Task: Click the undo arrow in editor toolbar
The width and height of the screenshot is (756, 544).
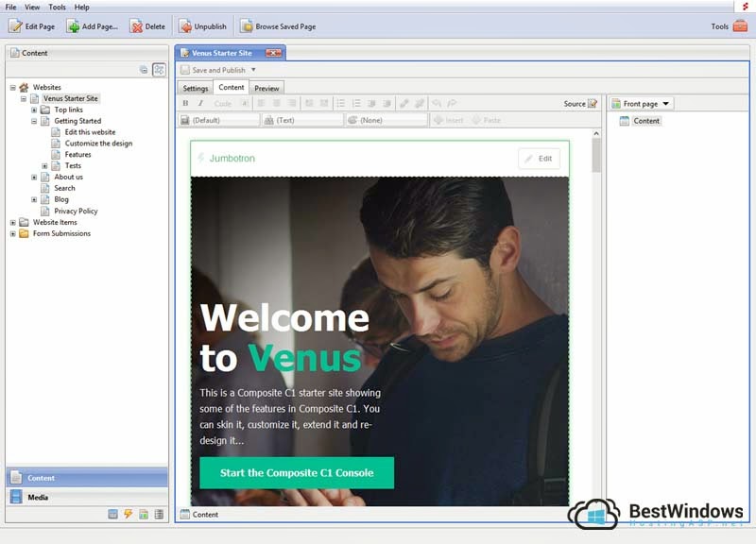Action: (437, 103)
